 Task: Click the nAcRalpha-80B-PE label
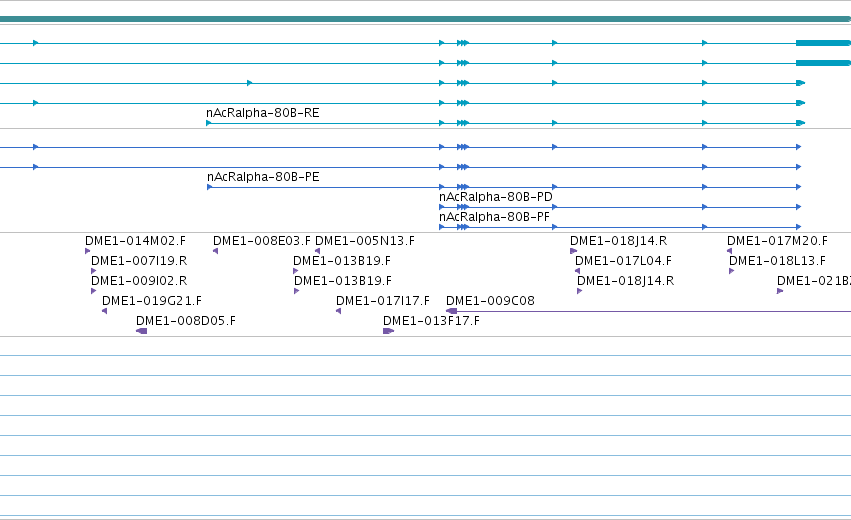[x=263, y=177]
